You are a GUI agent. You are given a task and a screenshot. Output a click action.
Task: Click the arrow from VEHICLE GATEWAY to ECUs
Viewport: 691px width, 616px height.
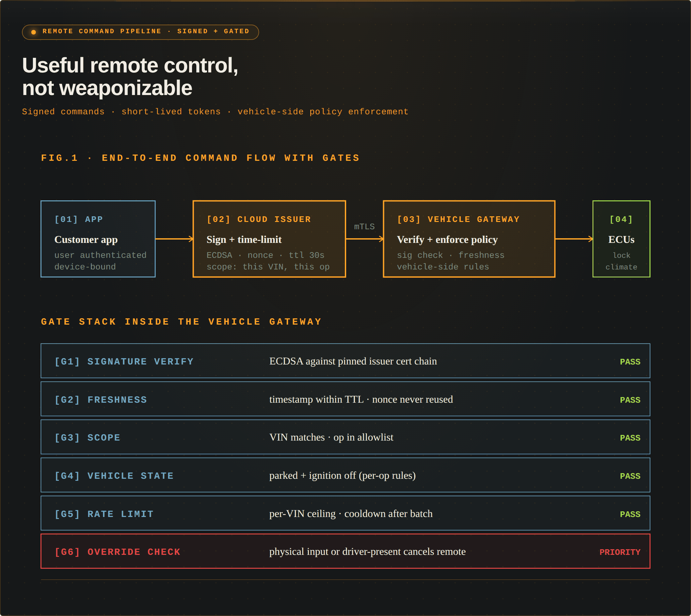pyautogui.click(x=574, y=239)
